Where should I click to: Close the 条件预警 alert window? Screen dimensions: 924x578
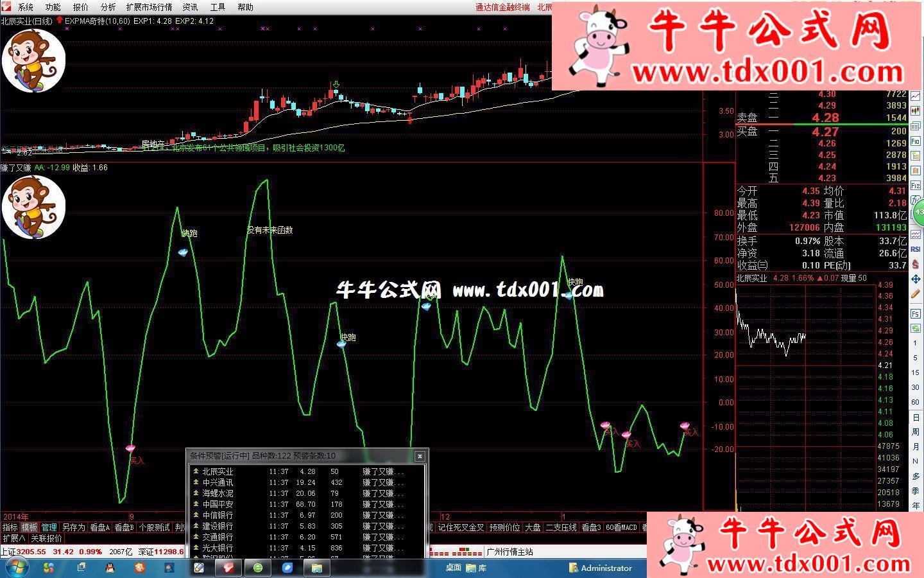click(420, 456)
